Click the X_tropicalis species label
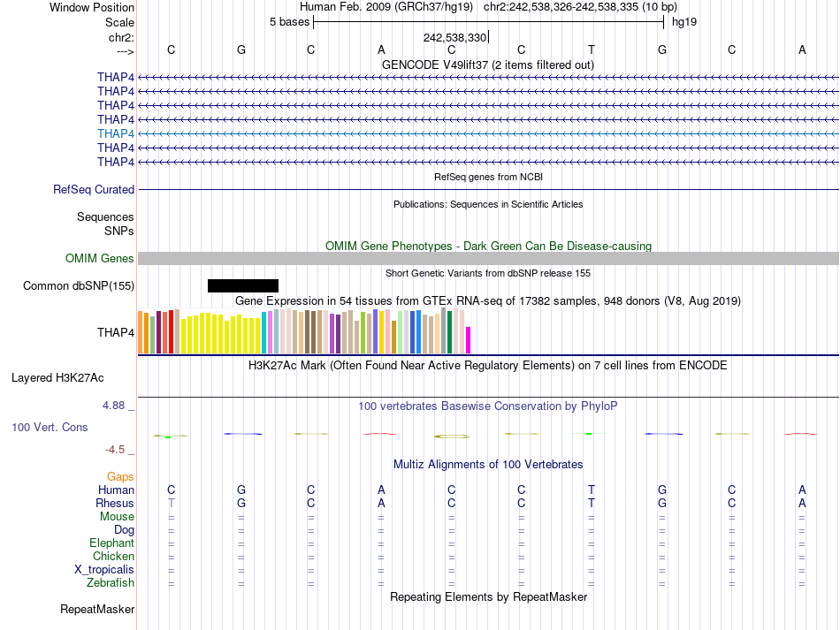 pos(104,570)
